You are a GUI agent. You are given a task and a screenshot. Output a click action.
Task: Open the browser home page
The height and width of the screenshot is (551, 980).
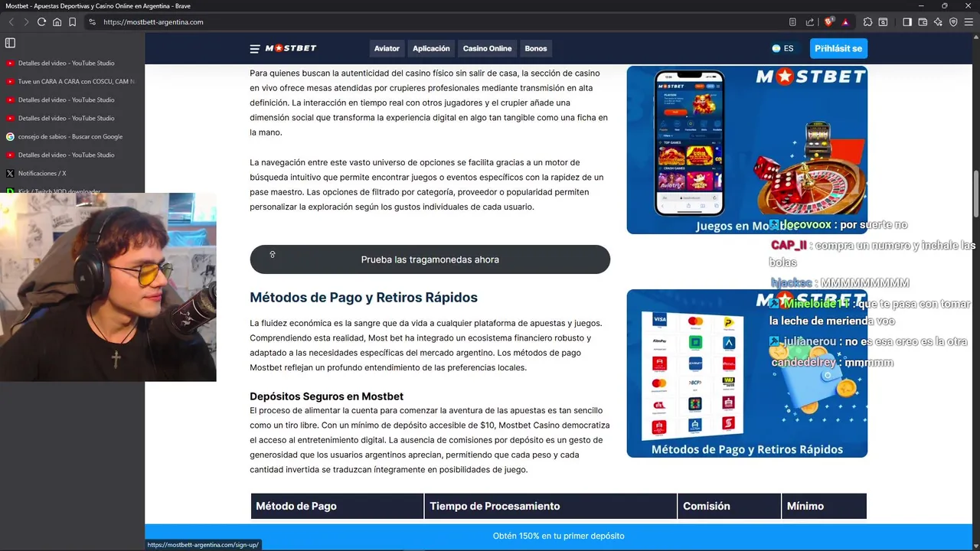[57, 22]
